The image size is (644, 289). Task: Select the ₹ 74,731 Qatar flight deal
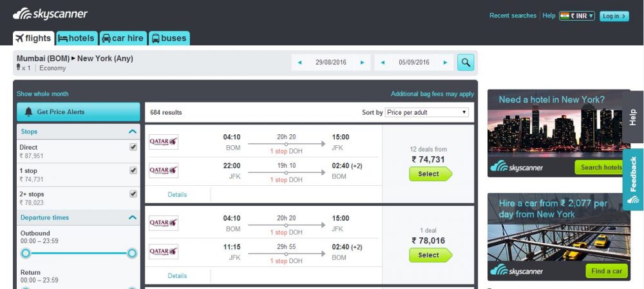[x=430, y=174]
